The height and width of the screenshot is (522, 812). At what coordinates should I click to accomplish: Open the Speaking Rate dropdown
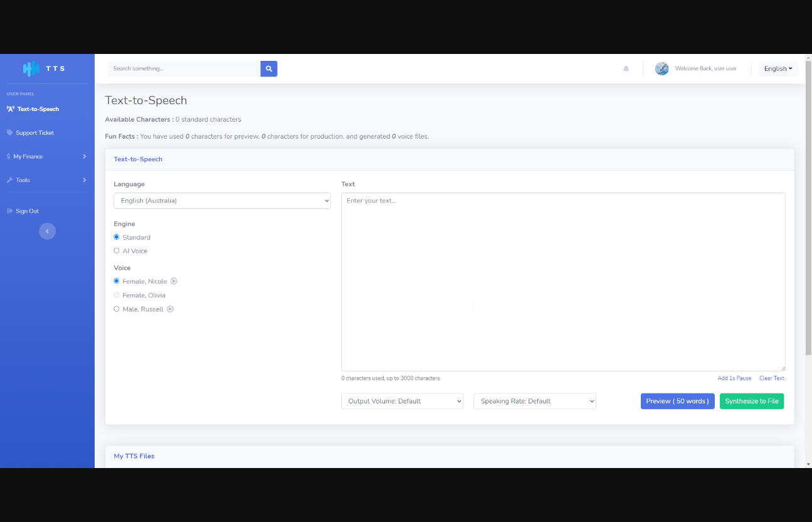coord(534,402)
